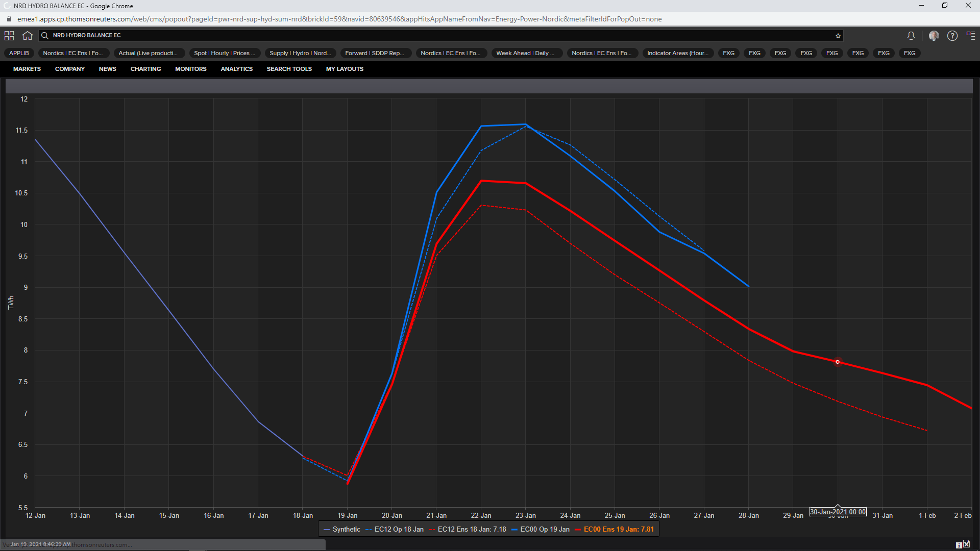Image resolution: width=980 pixels, height=551 pixels.
Task: Click the search magnifier icon
Action: tap(45, 36)
